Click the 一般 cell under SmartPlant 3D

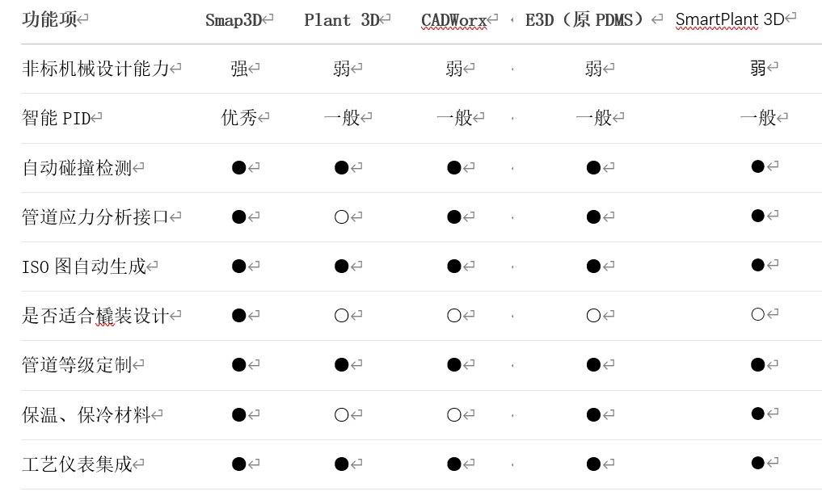pyautogui.click(x=757, y=119)
